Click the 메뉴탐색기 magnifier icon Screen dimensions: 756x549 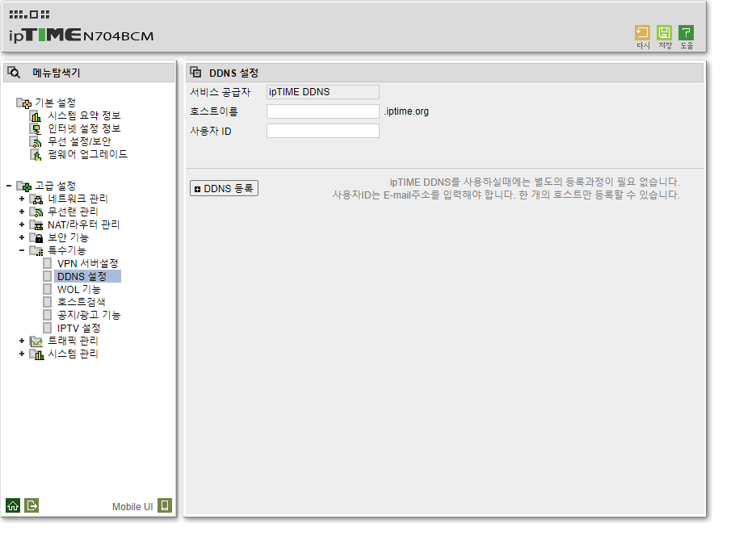14,73
